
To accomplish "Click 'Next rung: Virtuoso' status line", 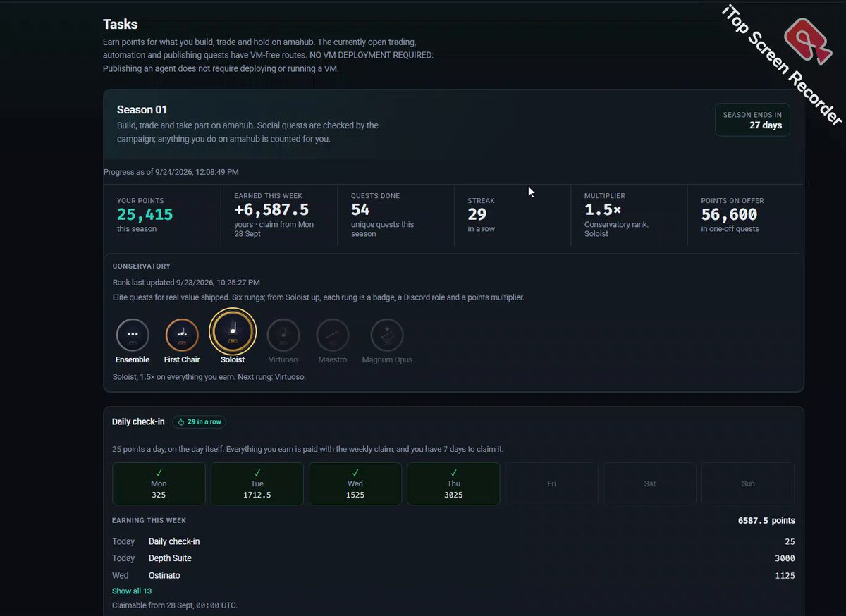I will tap(209, 377).
